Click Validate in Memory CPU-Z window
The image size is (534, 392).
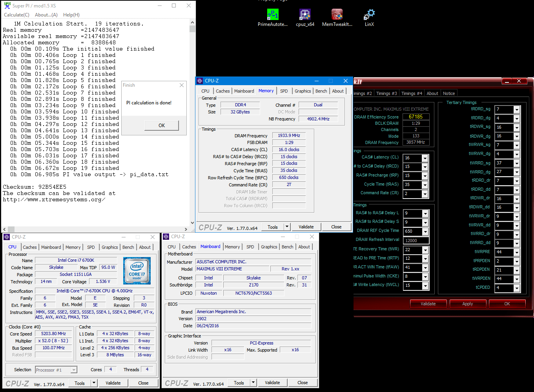coord(306,227)
